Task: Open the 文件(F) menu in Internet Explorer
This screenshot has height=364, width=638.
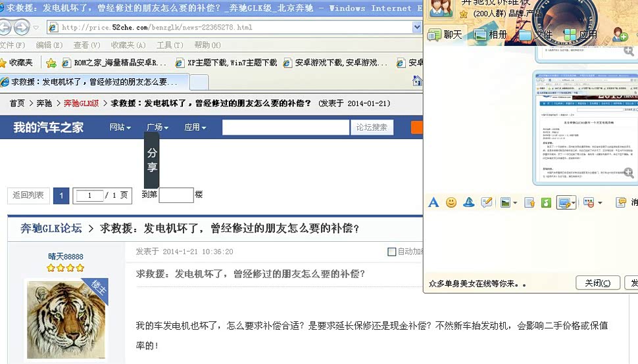Action: (x=12, y=45)
